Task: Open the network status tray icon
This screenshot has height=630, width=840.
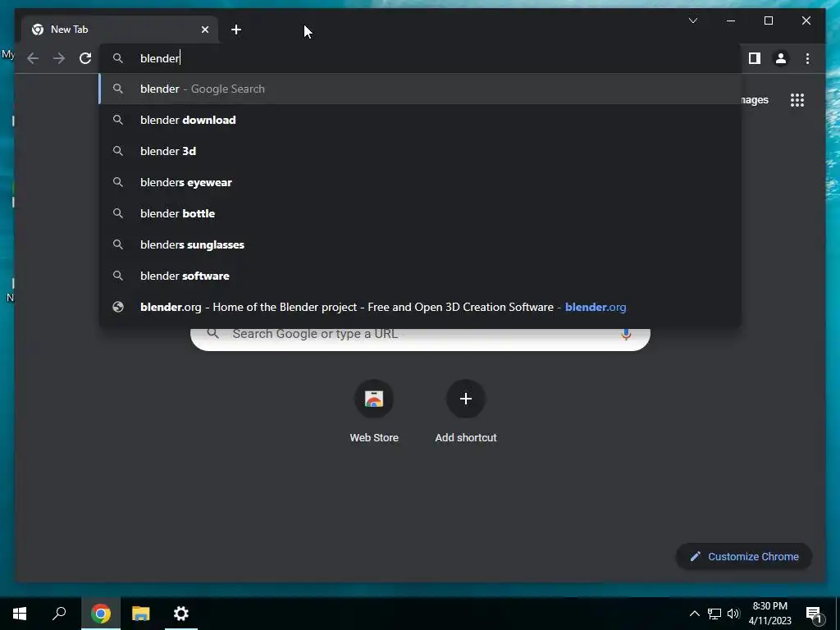Action: 714,614
